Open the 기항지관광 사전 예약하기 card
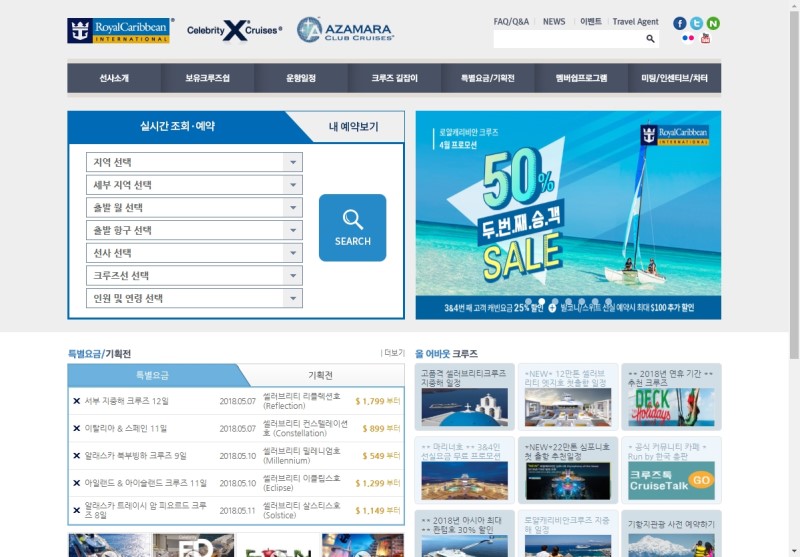Image resolution: width=800 pixels, height=557 pixels. [x=671, y=534]
